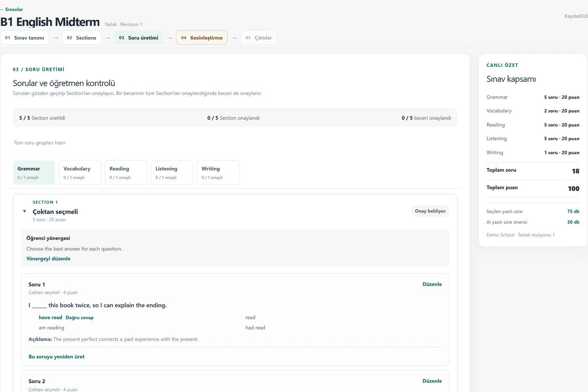This screenshot has width=588, height=392.
Task: Click Vocabulary row in Sınav kapsamı
Action: pos(533,111)
